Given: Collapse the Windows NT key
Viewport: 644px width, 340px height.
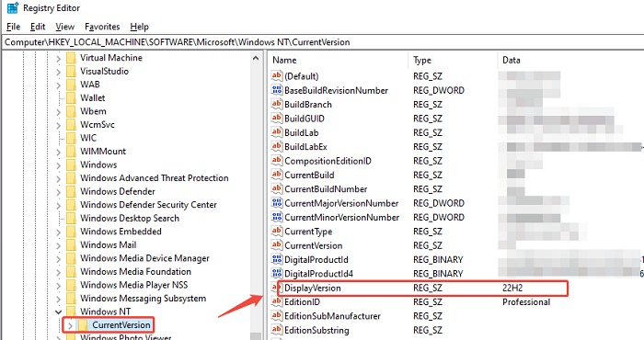Looking at the screenshot, I should coord(58,312).
